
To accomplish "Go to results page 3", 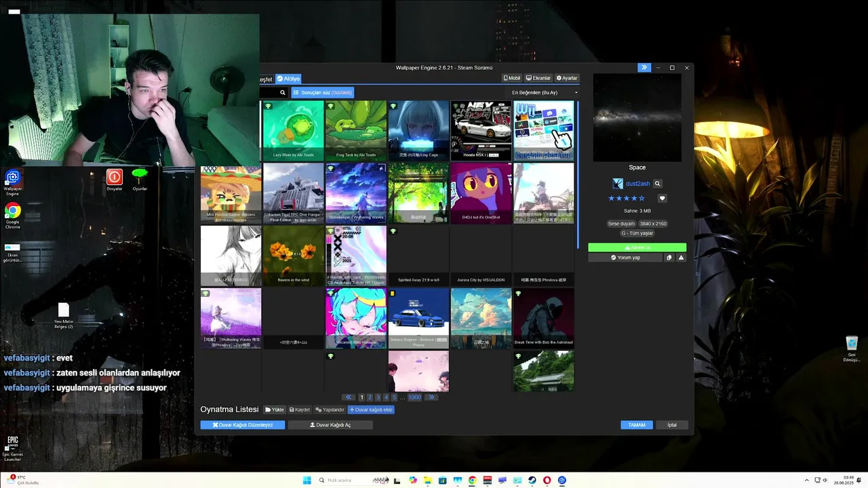I will (x=378, y=397).
